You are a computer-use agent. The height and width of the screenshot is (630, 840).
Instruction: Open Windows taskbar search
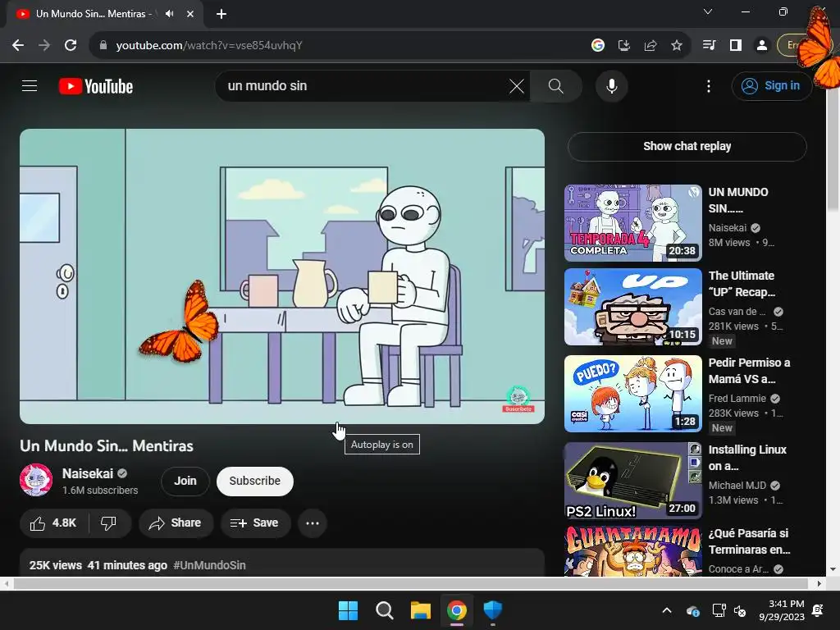pyautogui.click(x=384, y=610)
